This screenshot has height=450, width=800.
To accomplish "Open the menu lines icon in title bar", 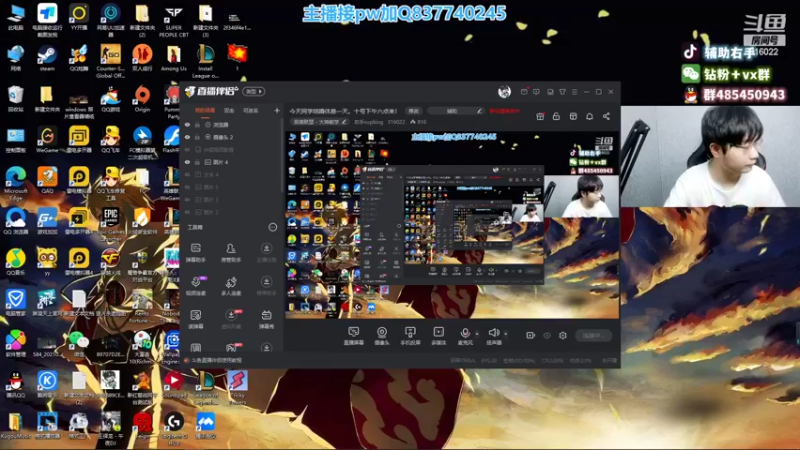I will pos(574,92).
